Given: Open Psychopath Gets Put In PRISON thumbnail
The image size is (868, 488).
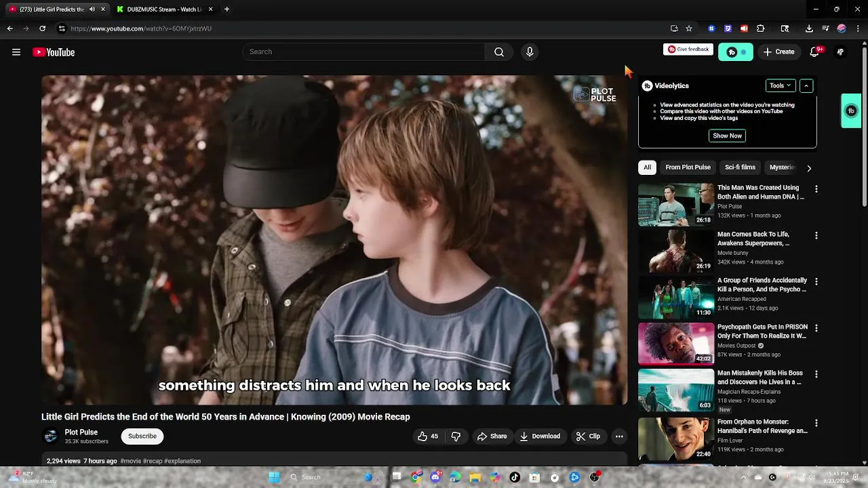Looking at the screenshot, I should [676, 344].
